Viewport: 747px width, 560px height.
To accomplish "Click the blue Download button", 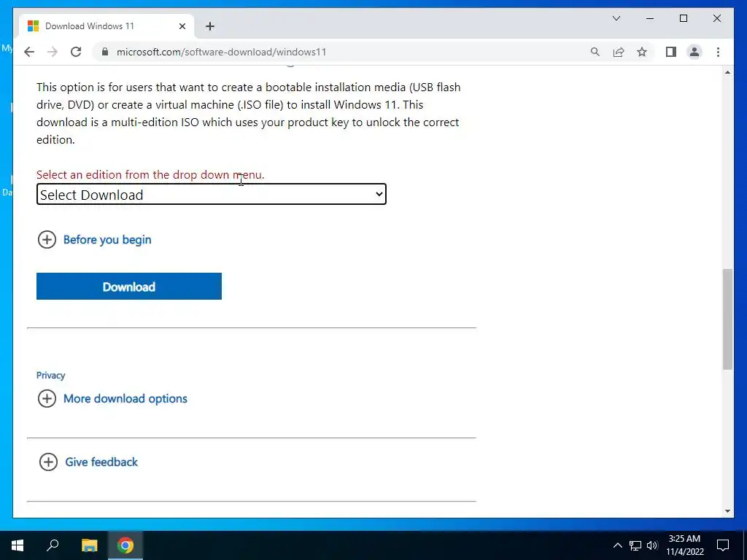I will (129, 286).
